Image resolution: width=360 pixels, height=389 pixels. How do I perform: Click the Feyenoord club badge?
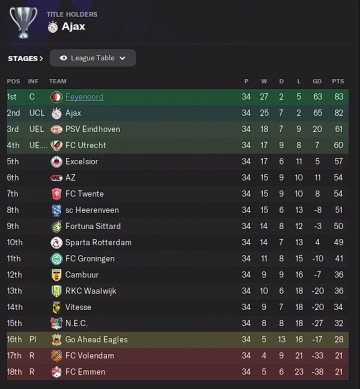tap(56, 97)
